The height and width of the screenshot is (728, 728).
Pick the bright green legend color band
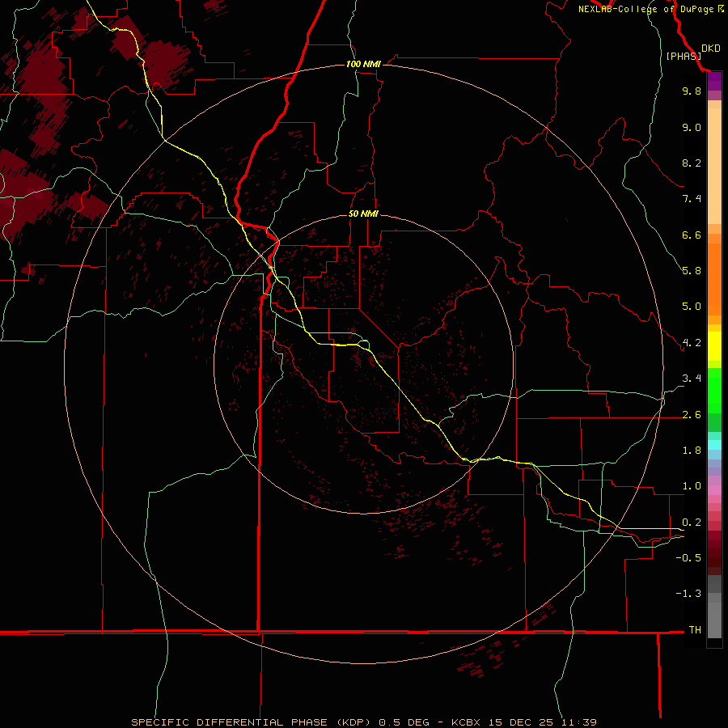[714, 391]
